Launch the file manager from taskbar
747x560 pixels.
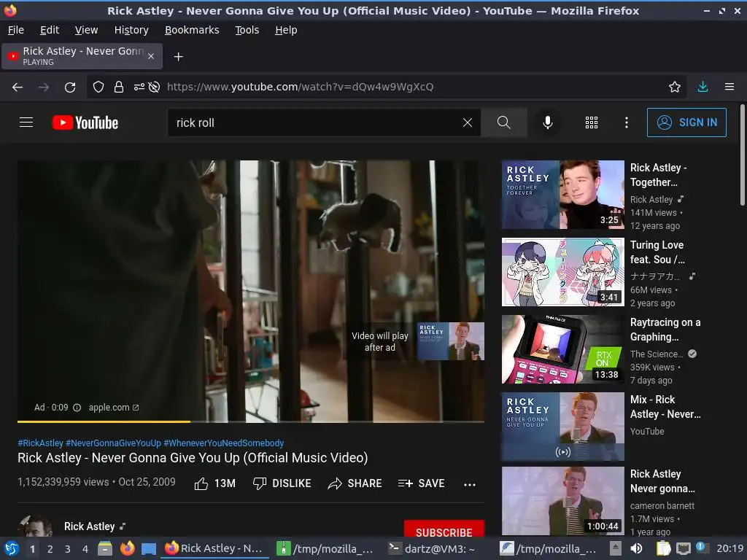[105, 548]
